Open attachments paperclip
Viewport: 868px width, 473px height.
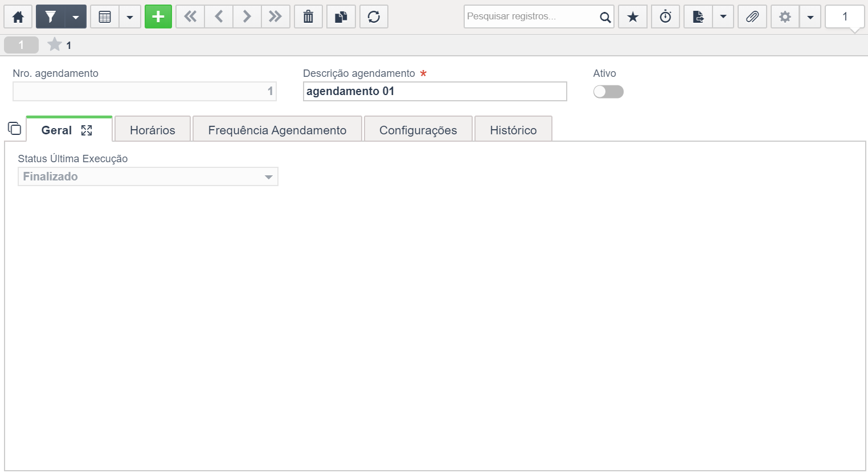point(752,17)
